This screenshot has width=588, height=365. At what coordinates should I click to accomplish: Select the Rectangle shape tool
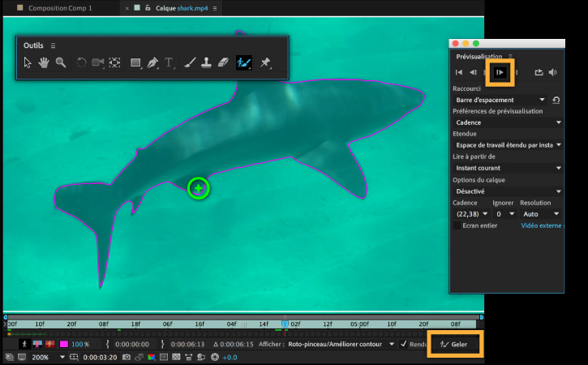pos(135,62)
